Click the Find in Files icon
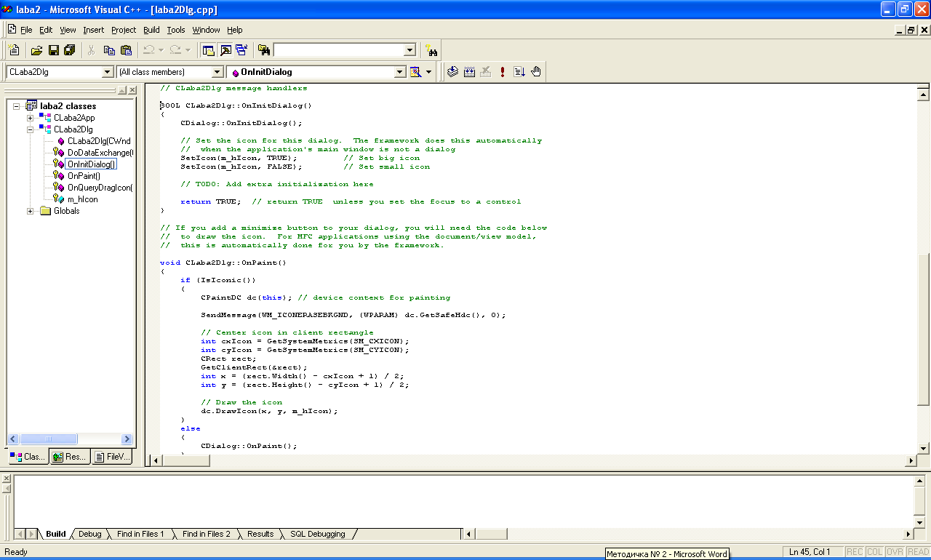 tap(264, 50)
